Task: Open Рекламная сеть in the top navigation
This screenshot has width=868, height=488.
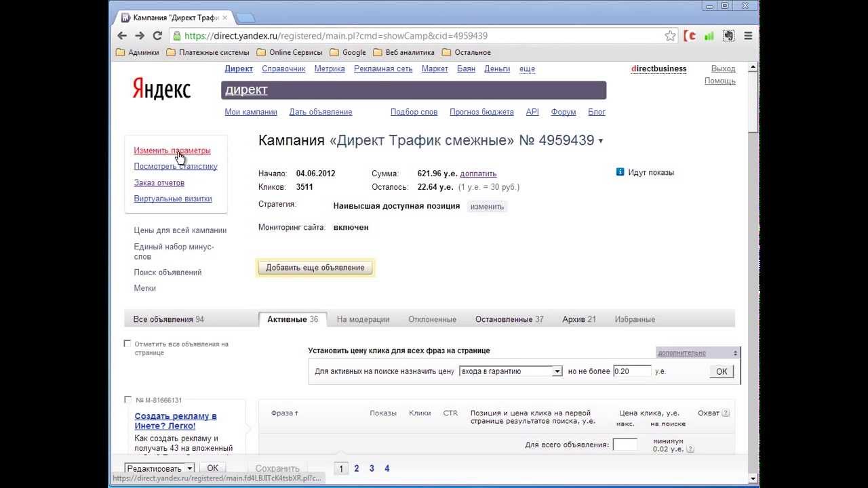Action: coord(383,68)
